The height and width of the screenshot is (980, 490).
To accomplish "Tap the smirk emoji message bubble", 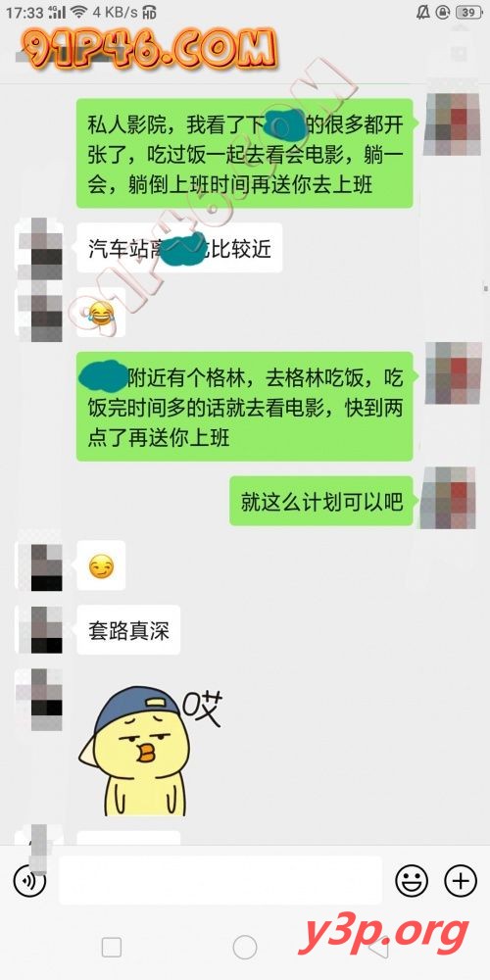I will tap(101, 565).
